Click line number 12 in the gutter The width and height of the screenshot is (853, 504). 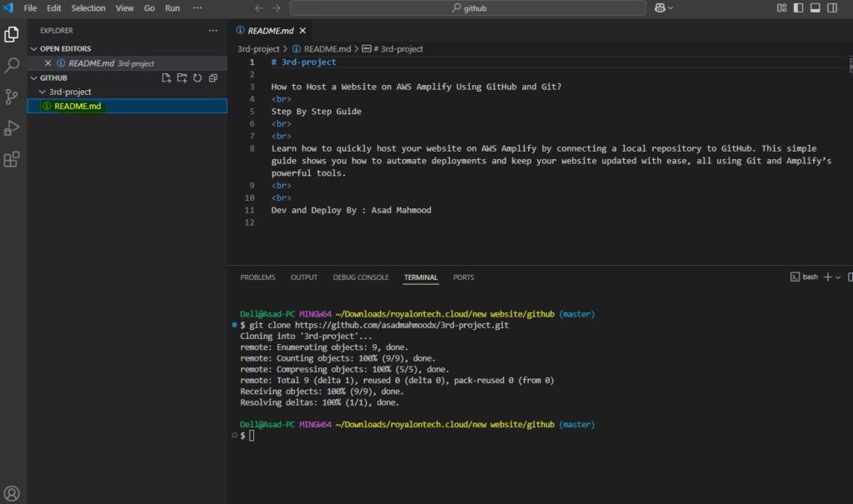point(249,222)
